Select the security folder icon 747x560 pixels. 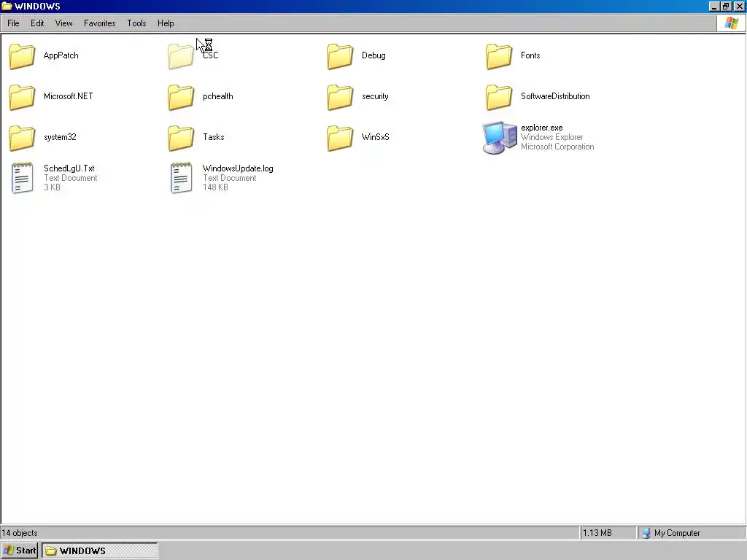point(340,97)
